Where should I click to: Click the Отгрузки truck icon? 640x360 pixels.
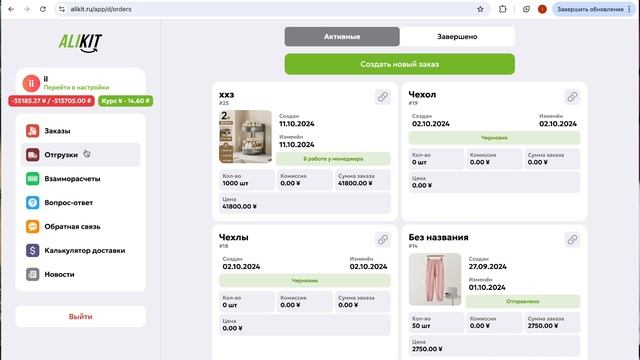coord(33,155)
